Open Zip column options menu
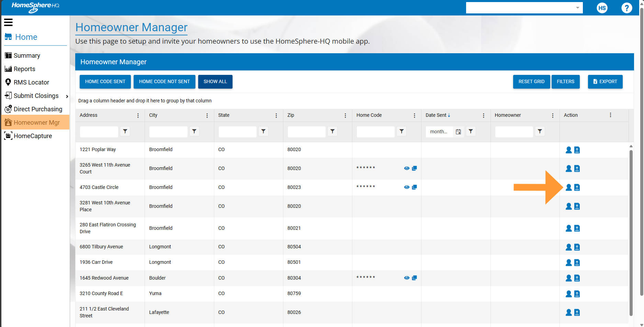Screen dimensions: 644x327 (x=345, y=115)
